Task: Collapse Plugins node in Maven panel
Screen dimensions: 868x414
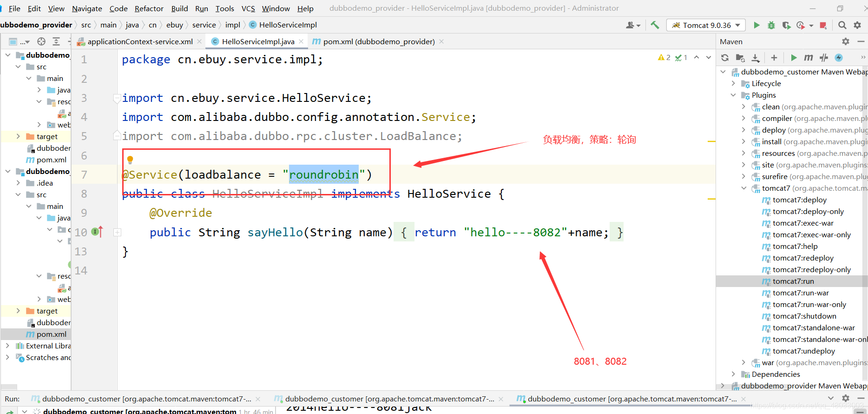Action: click(x=733, y=95)
